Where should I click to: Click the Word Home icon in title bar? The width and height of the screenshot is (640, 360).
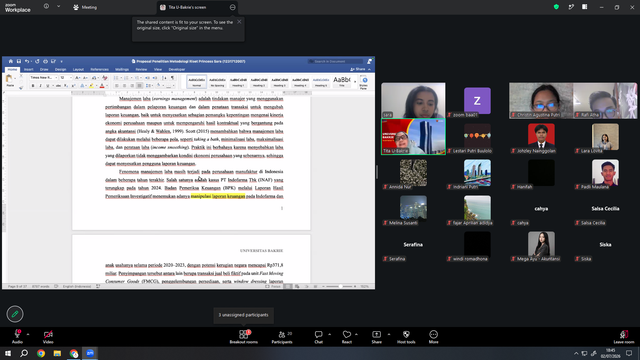(11, 61)
